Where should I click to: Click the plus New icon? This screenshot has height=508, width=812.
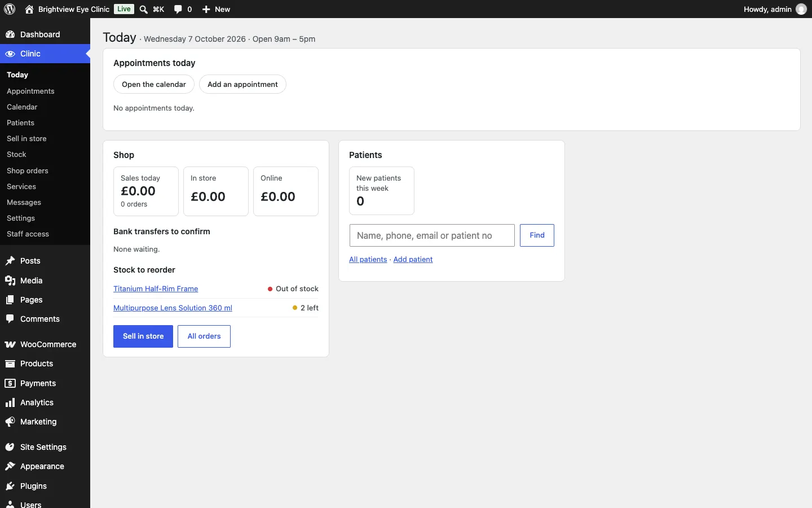pos(206,9)
